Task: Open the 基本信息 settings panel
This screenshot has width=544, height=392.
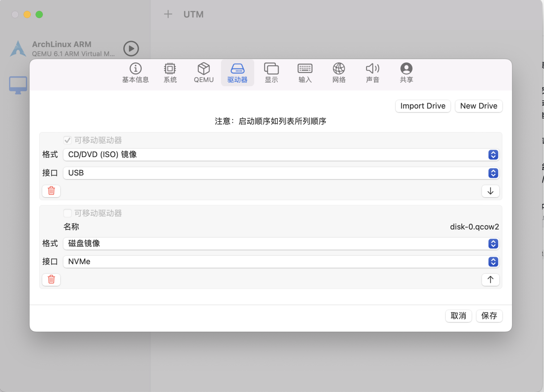Action: click(x=135, y=73)
